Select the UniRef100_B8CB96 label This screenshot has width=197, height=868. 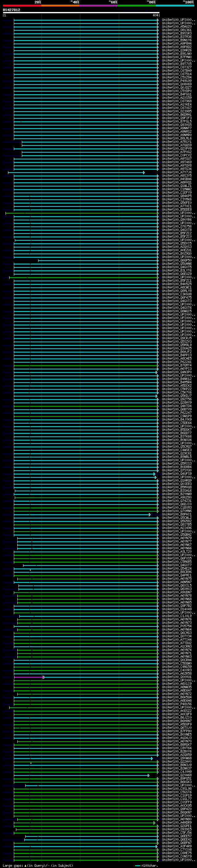tap(177, 572)
